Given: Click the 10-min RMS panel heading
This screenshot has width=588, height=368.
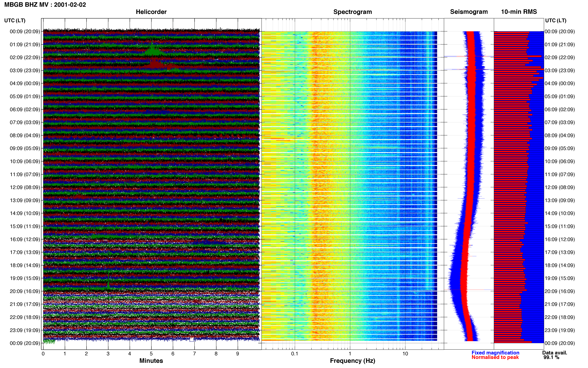Looking at the screenshot, I should (519, 12).
